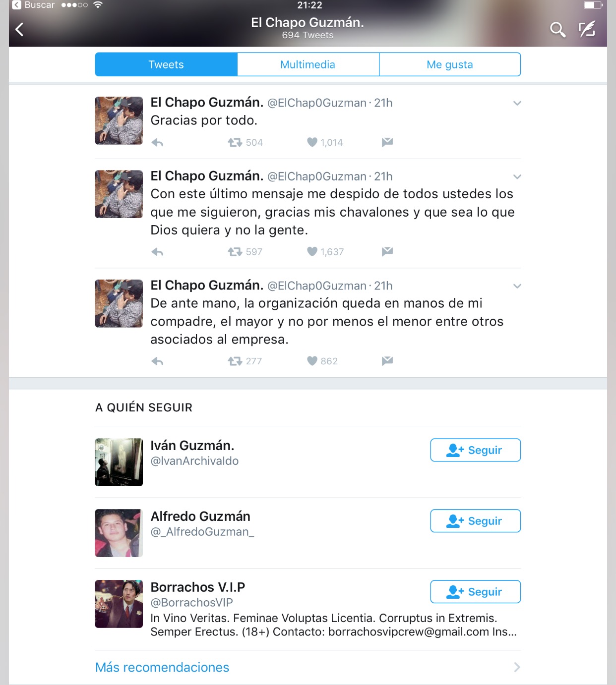Retweet the tweet with 504 retweets
This screenshot has width=616, height=685.
(235, 143)
